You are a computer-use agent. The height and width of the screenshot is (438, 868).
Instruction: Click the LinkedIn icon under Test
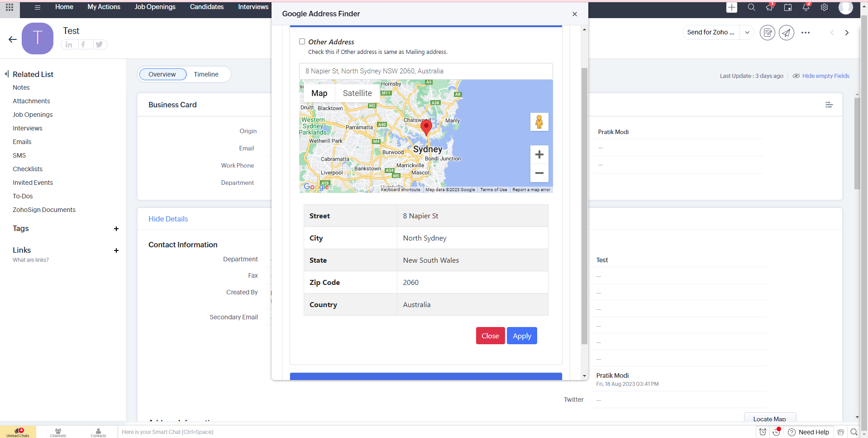coord(69,44)
